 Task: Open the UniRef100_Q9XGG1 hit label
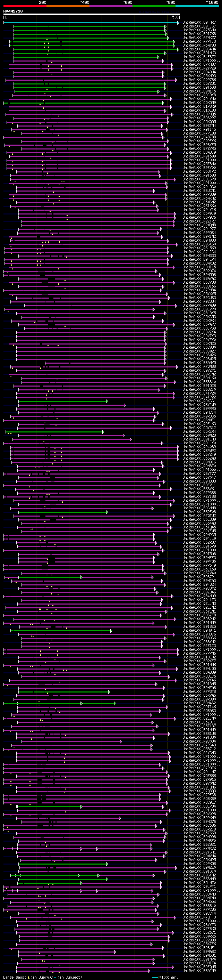199,402
